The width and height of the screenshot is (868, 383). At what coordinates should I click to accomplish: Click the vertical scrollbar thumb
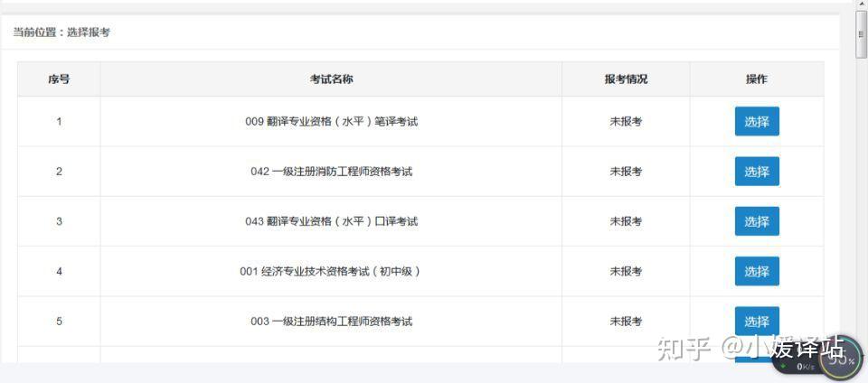pyautogui.click(x=861, y=34)
